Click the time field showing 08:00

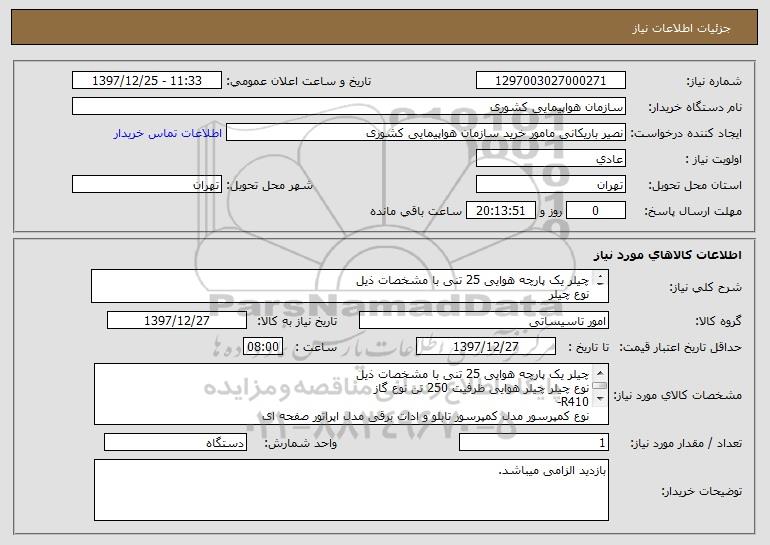coord(263,347)
